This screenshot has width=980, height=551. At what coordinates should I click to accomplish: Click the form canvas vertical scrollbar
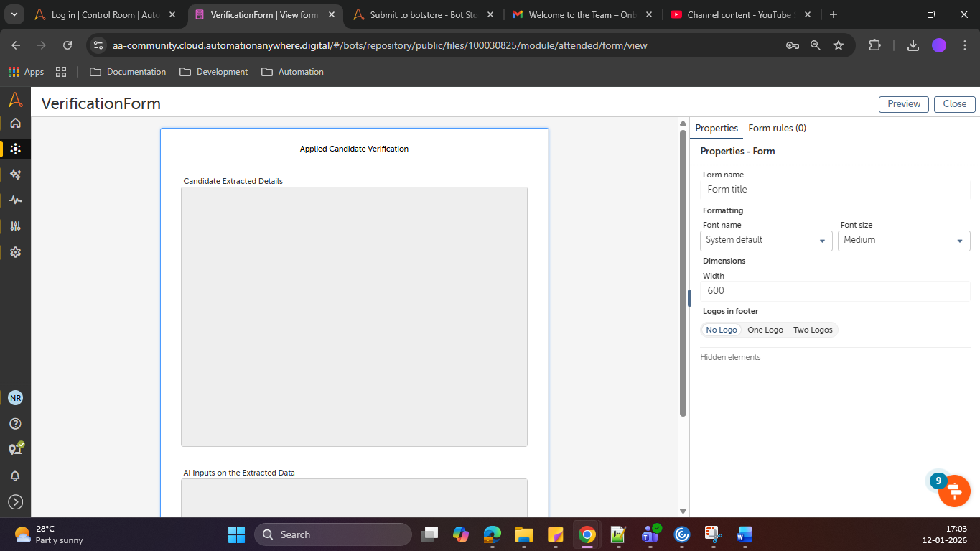pyautogui.click(x=683, y=273)
